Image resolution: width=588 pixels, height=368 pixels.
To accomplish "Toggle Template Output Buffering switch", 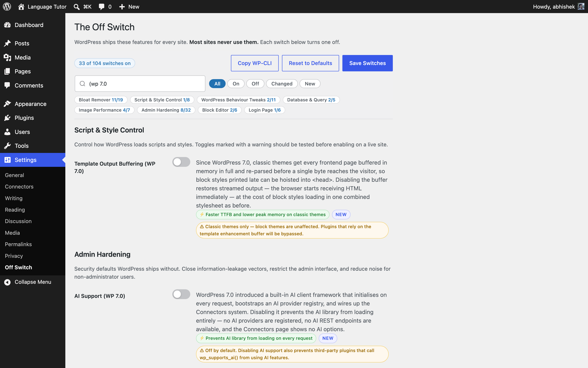I will (x=181, y=162).
